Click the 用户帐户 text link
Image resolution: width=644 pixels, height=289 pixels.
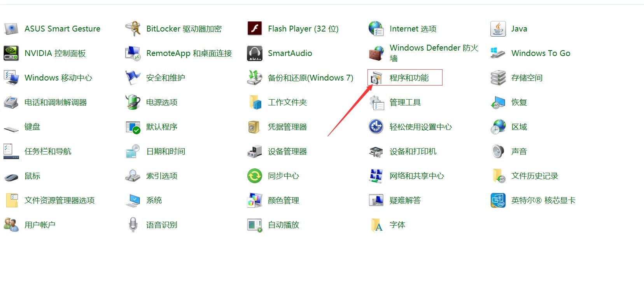pos(40,225)
